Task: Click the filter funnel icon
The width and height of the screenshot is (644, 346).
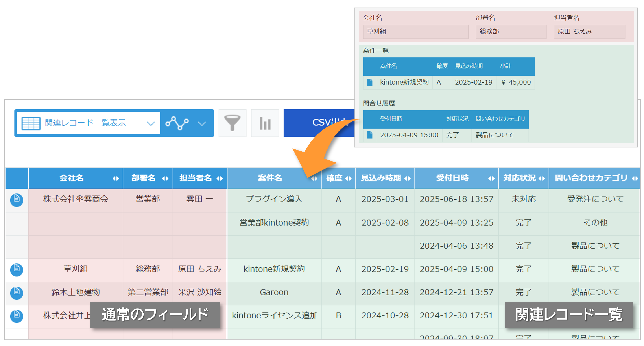Action: coord(232,123)
